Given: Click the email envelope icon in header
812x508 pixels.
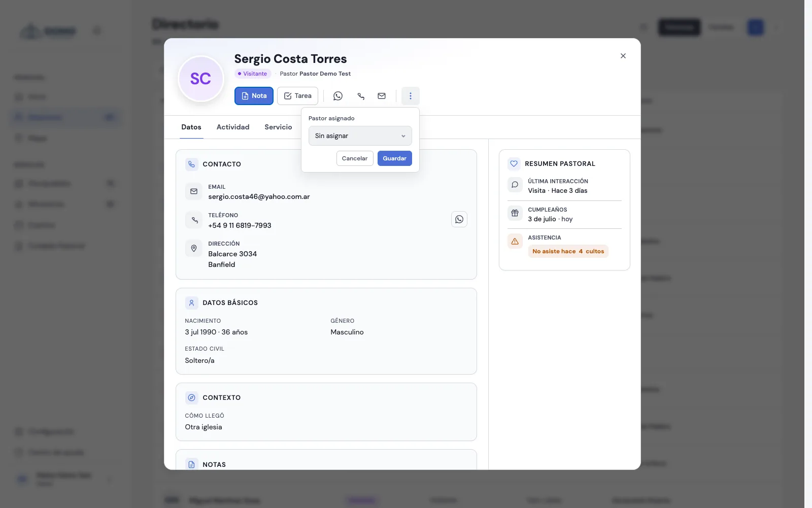Looking at the screenshot, I should pyautogui.click(x=382, y=96).
